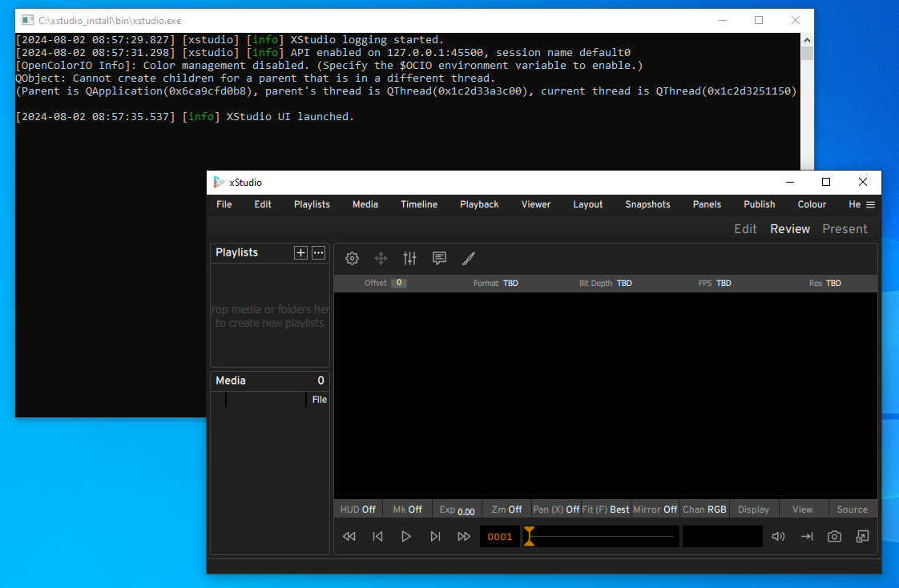
Task: Create new playlist with the plus button
Action: pos(300,252)
